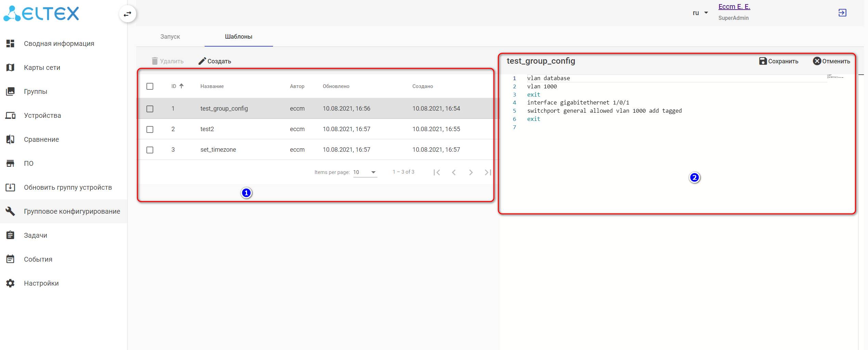Click the Создать button

point(215,61)
